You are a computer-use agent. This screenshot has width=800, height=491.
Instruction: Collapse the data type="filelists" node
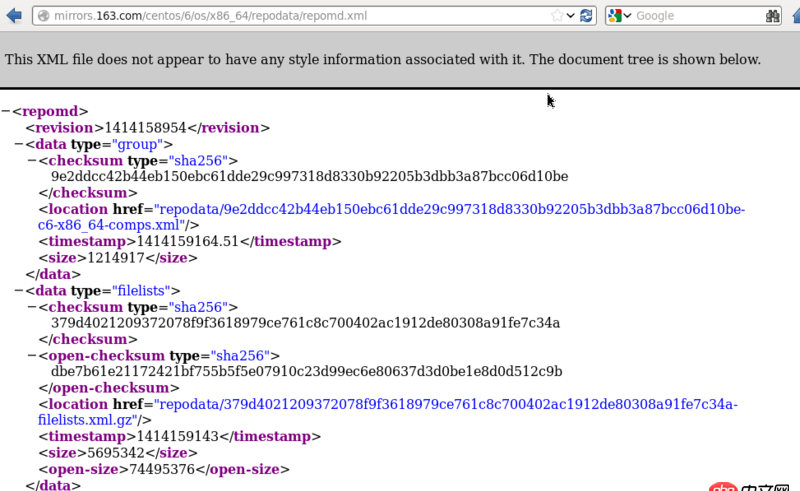point(19,290)
